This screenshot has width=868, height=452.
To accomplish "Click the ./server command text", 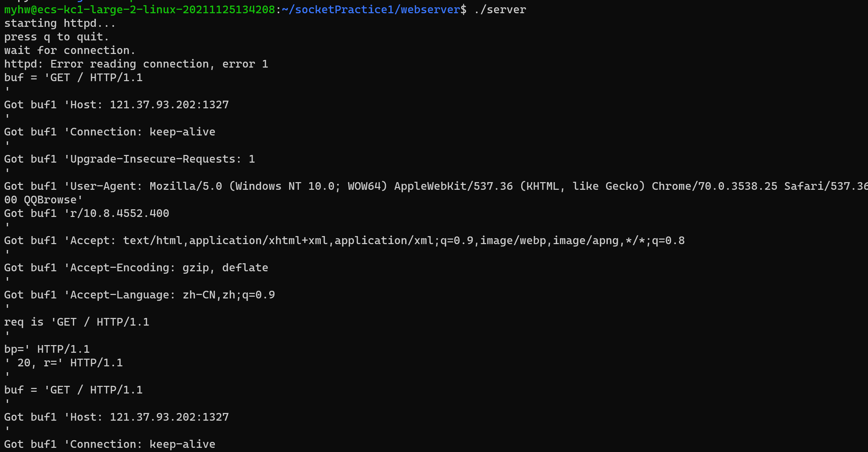I will (500, 10).
